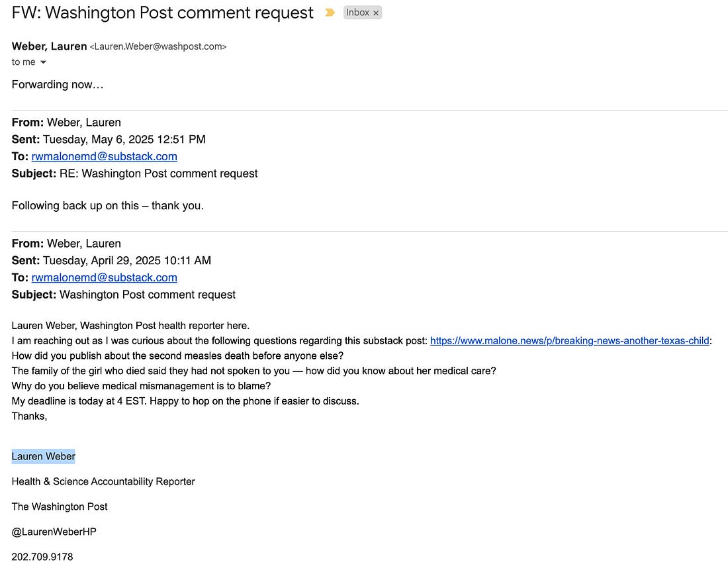
Task: Open the malone.news substack post link
Action: click(569, 341)
